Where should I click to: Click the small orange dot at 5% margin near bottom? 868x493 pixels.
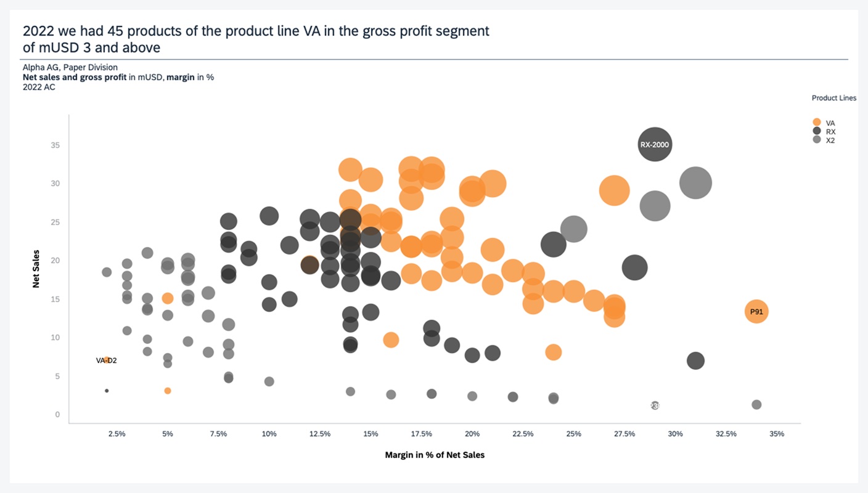click(168, 391)
